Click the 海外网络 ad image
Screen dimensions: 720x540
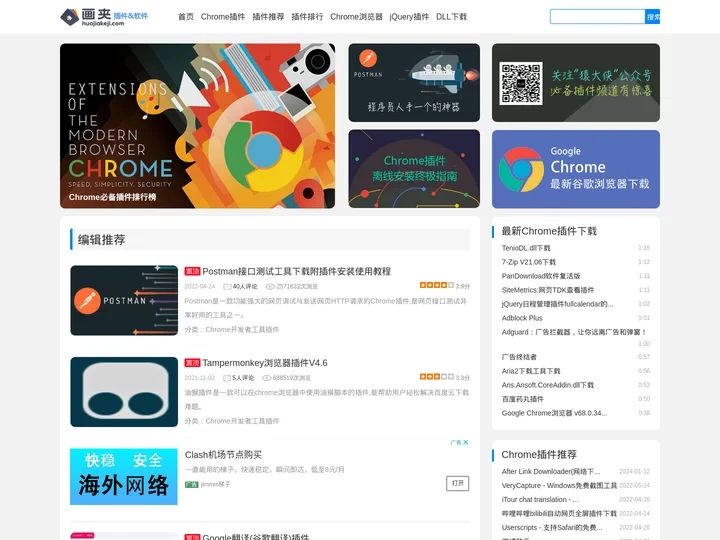tap(124, 477)
